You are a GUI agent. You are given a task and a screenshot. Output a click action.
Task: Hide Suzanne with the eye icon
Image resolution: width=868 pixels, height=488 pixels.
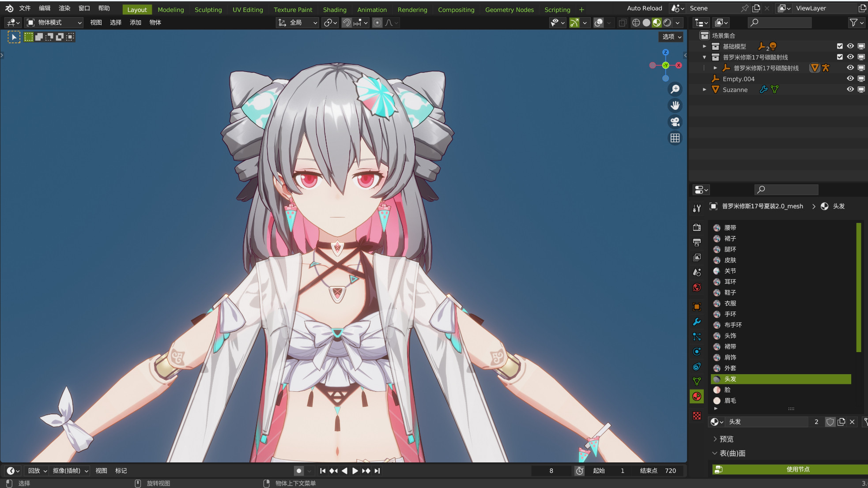click(x=850, y=89)
